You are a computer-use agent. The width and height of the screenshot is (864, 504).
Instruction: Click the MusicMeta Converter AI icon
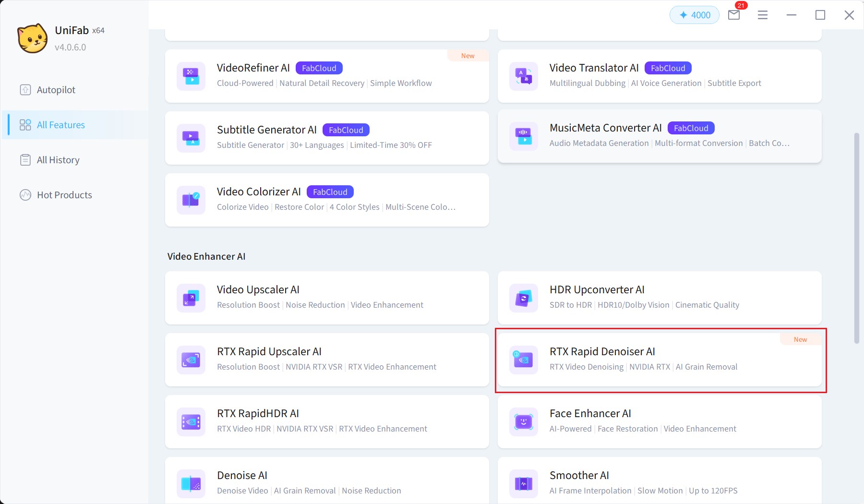pyautogui.click(x=524, y=136)
